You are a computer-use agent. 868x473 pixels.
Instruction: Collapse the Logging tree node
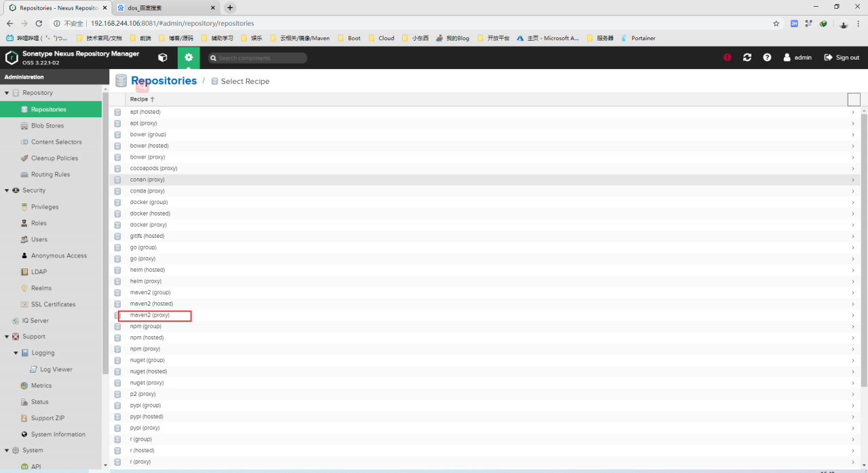coord(16,353)
